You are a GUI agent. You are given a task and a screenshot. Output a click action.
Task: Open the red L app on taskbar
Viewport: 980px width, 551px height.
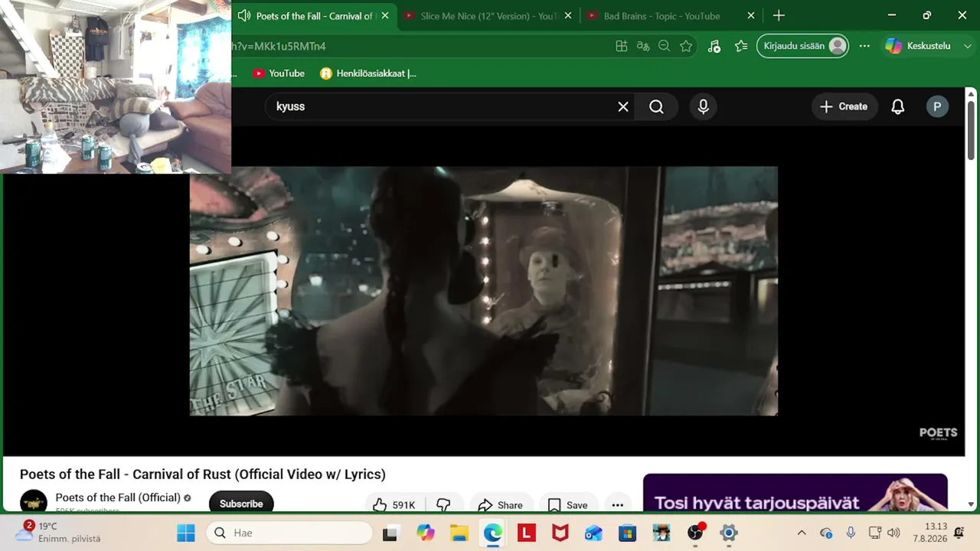pyautogui.click(x=527, y=533)
